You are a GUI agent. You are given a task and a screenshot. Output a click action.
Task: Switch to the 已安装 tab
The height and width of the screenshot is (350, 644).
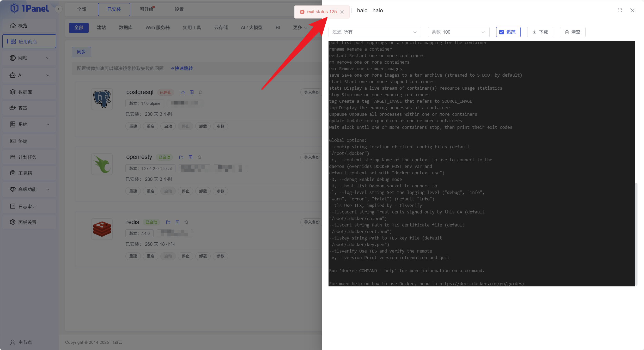114,9
